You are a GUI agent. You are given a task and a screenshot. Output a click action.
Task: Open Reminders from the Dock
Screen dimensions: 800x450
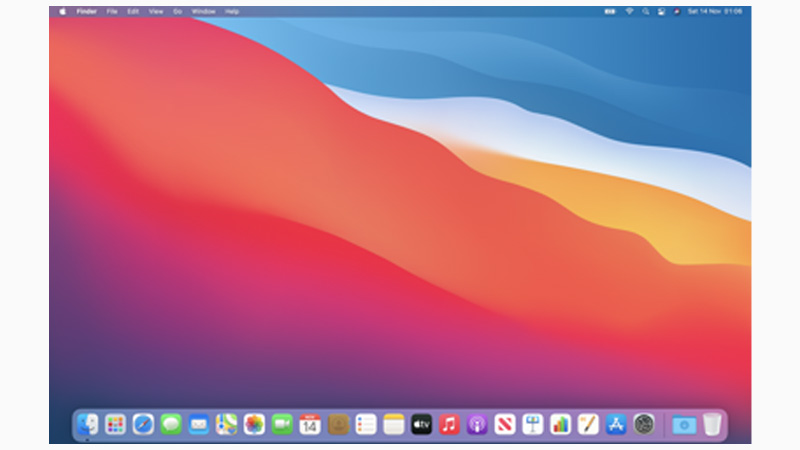(x=366, y=424)
